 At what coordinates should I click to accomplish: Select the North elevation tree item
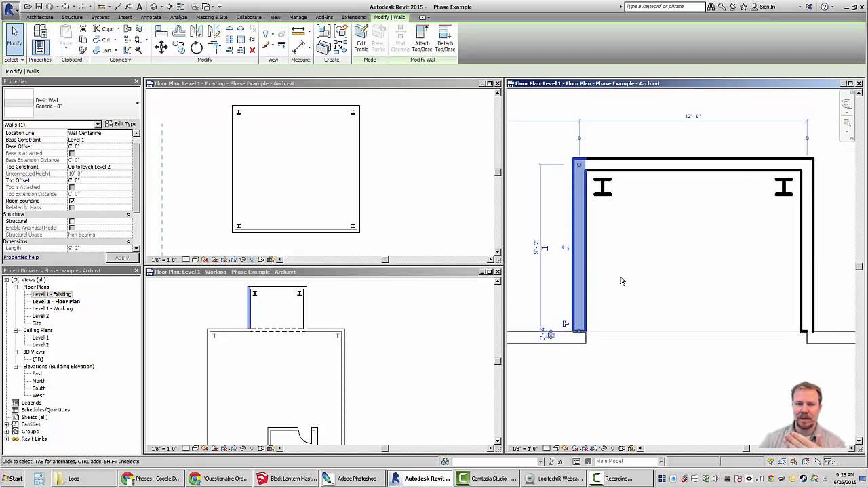pos(39,381)
